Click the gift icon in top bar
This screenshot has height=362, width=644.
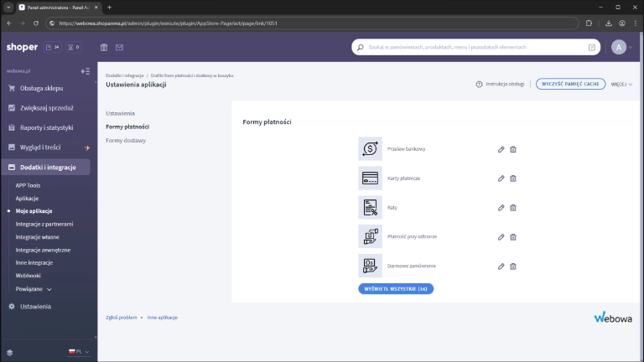104,48
